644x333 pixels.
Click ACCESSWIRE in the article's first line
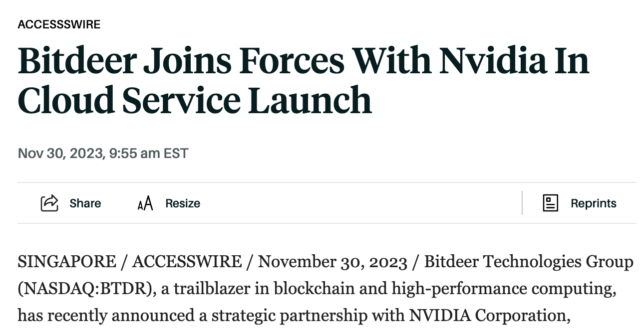point(187,261)
